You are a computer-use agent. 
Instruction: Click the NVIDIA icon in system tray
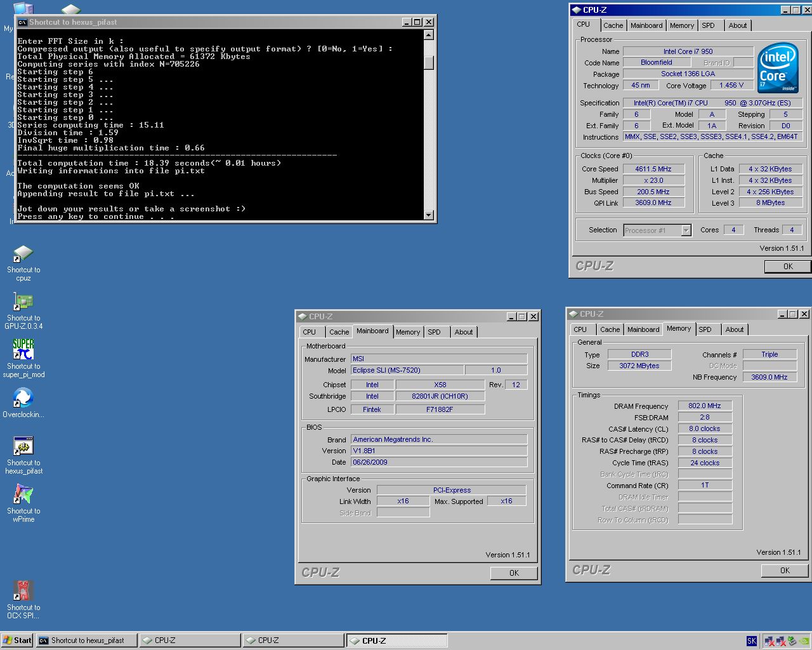coord(803,641)
